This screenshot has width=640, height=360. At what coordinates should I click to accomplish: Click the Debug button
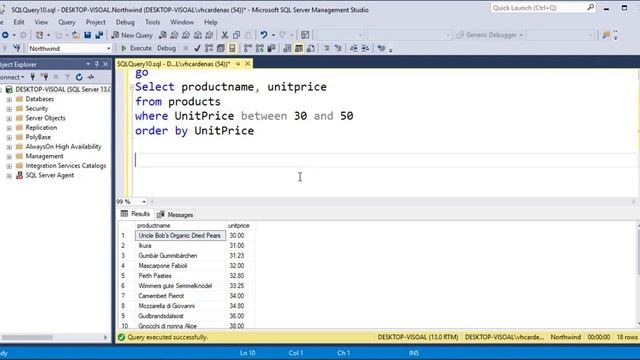click(167, 48)
